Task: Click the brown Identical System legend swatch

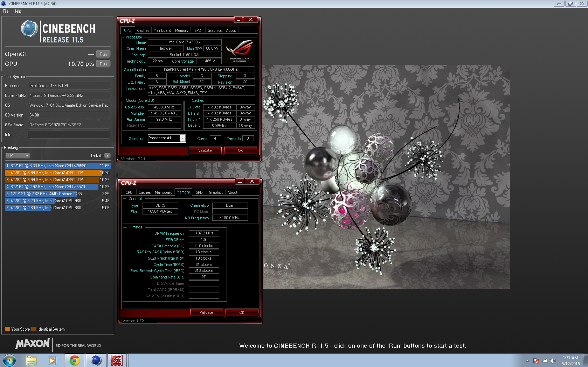Action: coord(34,329)
